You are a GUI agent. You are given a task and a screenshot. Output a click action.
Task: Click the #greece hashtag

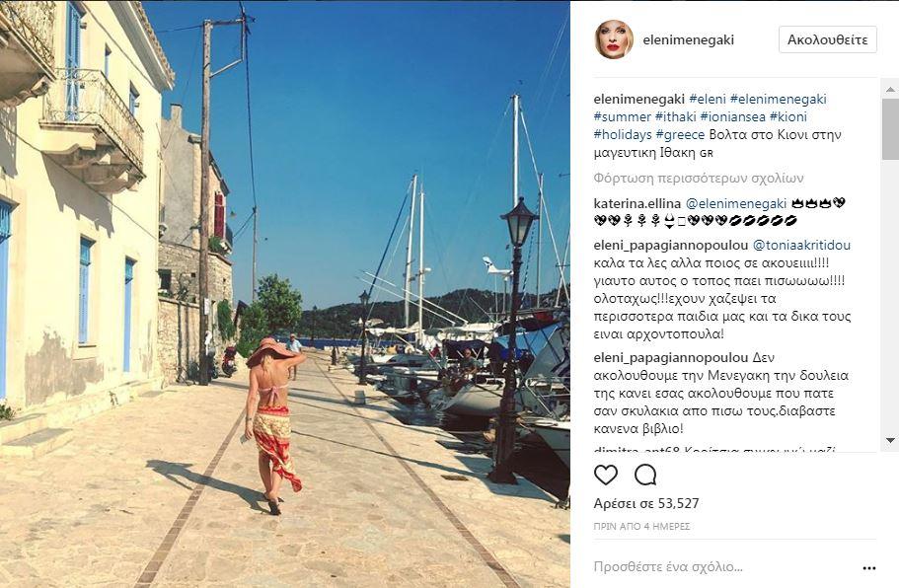(680, 135)
